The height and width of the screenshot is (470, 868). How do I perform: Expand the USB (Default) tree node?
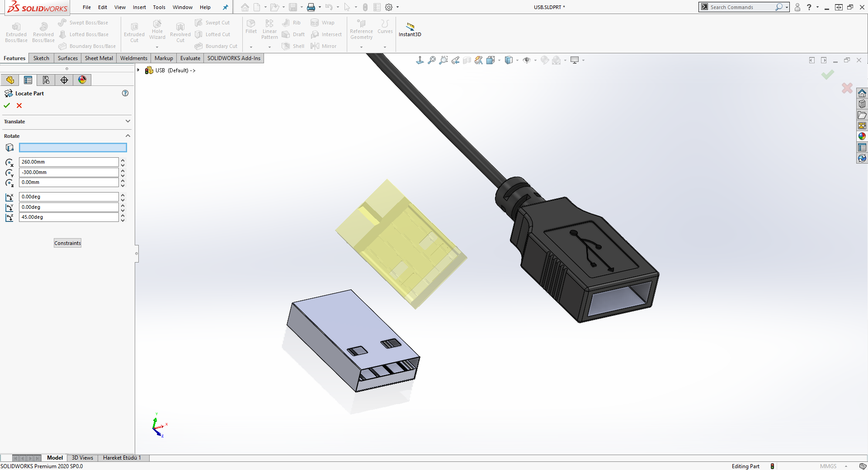(x=139, y=70)
